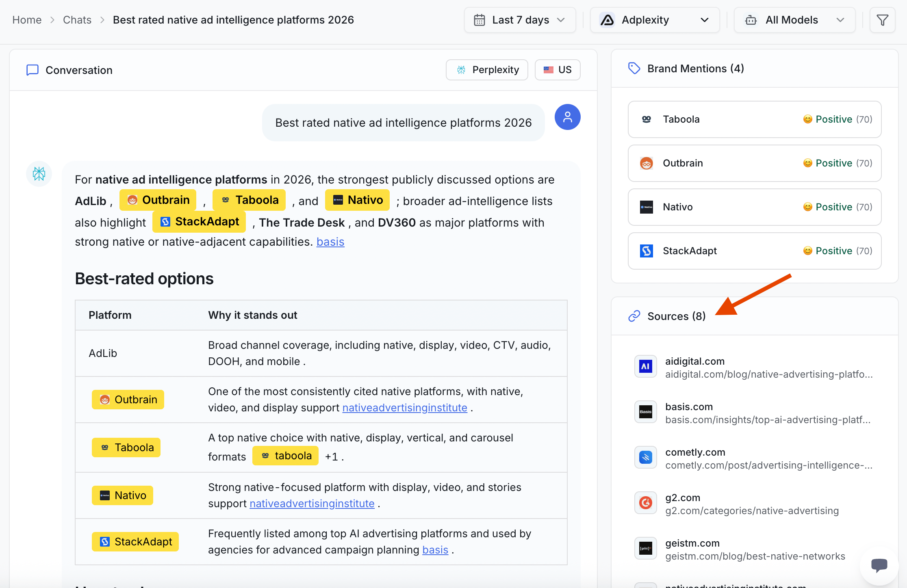Screen dimensions: 907x588
Task: Click the smiley icon on Nativo's sentiment
Action: point(807,207)
